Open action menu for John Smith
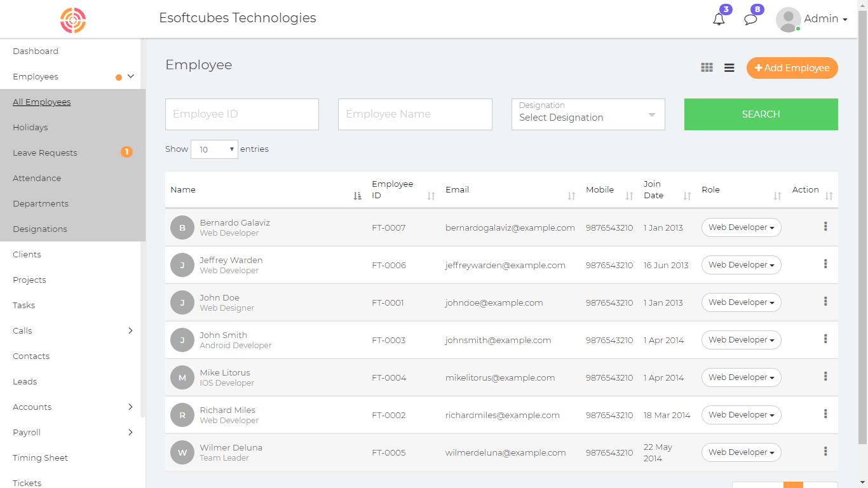Screen dimensions: 868x488 point(825,339)
